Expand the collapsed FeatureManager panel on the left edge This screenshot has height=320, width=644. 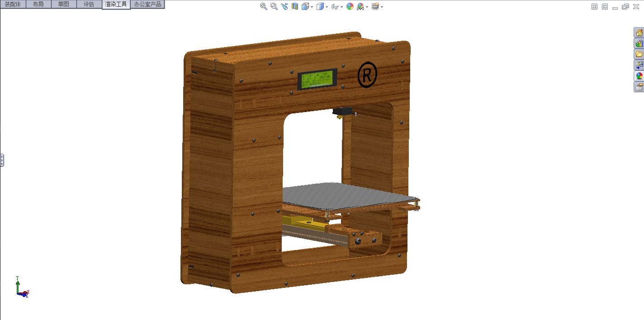pos(2,160)
